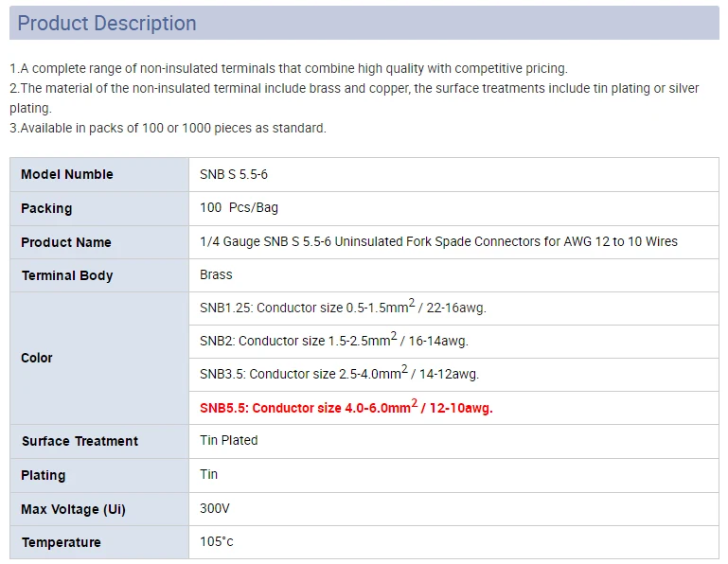Select the 'SNB3.5: Conductor size' row
Screen dimensions: 728x564
[453, 375]
